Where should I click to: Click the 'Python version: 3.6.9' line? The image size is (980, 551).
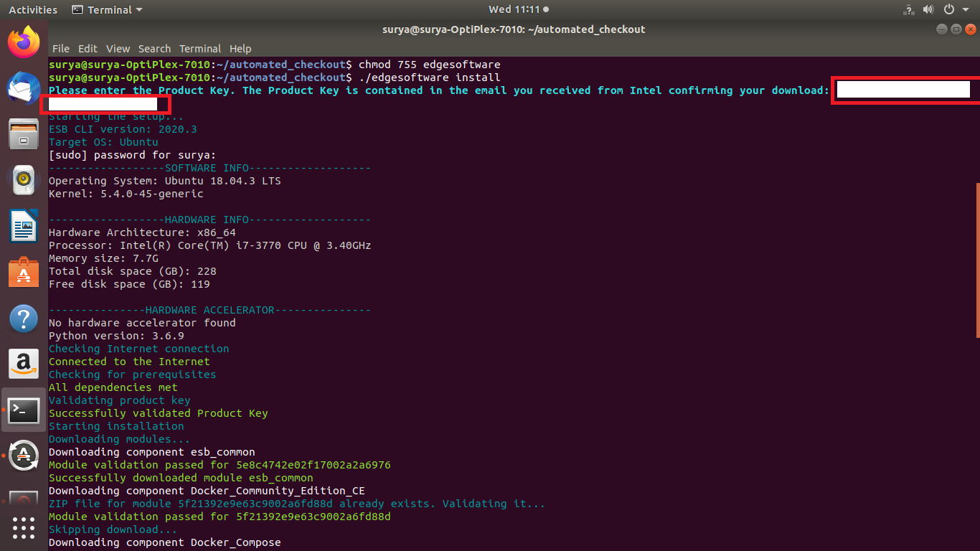(x=116, y=336)
